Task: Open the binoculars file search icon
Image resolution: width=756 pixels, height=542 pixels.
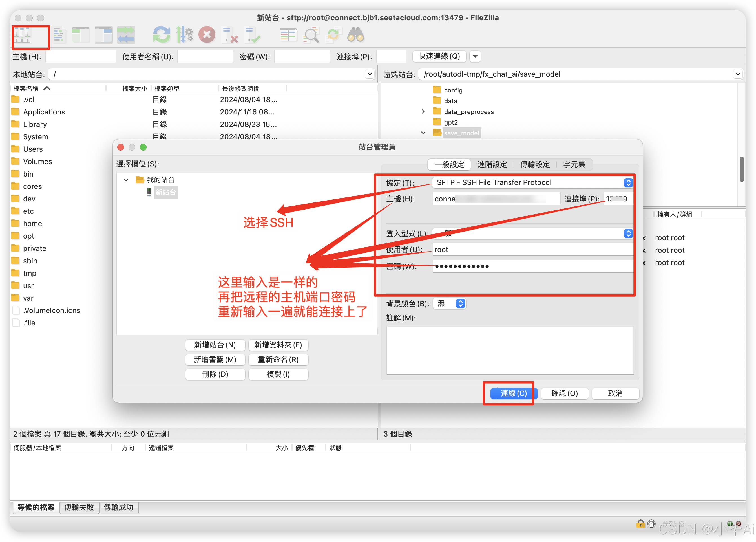Action: click(x=356, y=35)
